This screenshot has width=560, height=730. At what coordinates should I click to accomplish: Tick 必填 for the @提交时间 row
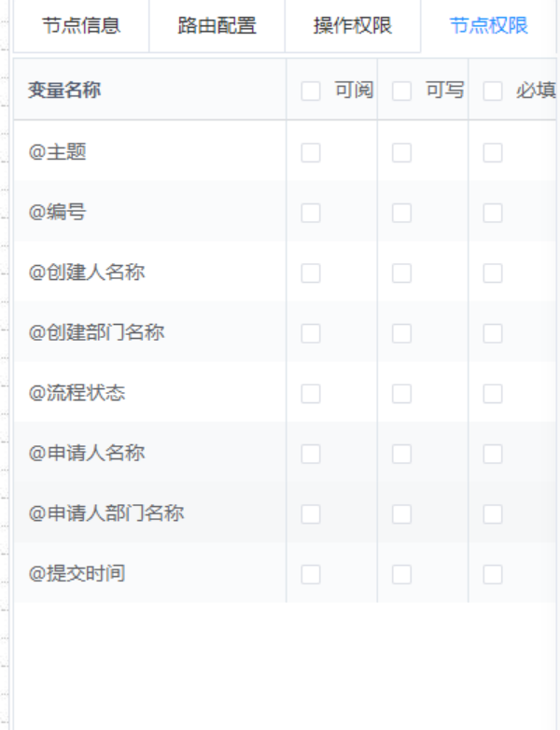pyautogui.click(x=493, y=574)
